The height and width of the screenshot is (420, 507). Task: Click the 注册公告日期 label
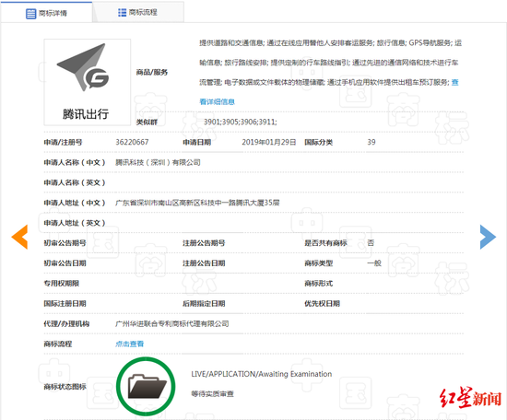click(x=204, y=263)
